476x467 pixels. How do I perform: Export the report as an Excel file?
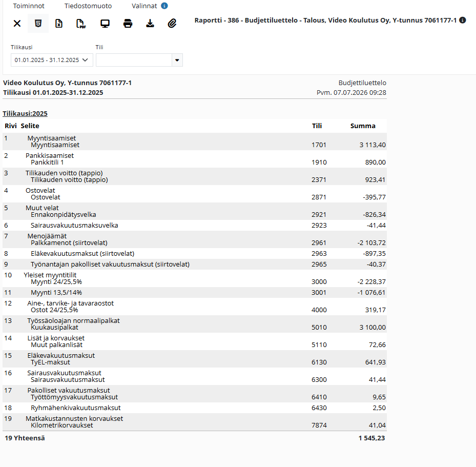point(59,24)
